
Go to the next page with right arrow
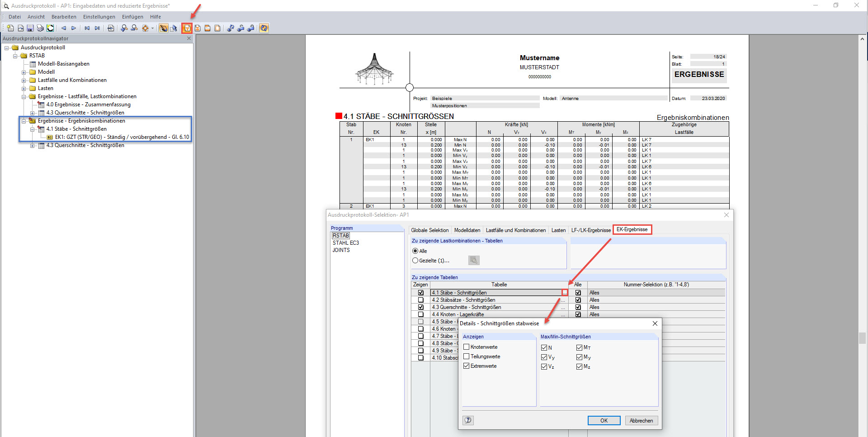(74, 28)
